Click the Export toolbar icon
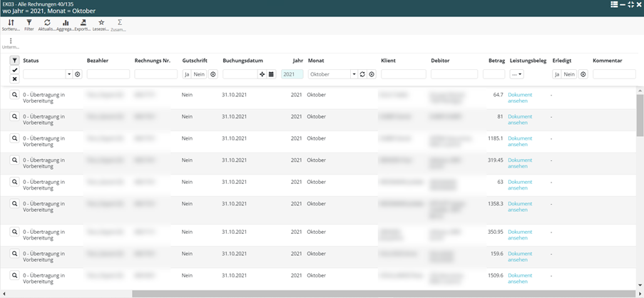644x298 pixels. [x=83, y=25]
